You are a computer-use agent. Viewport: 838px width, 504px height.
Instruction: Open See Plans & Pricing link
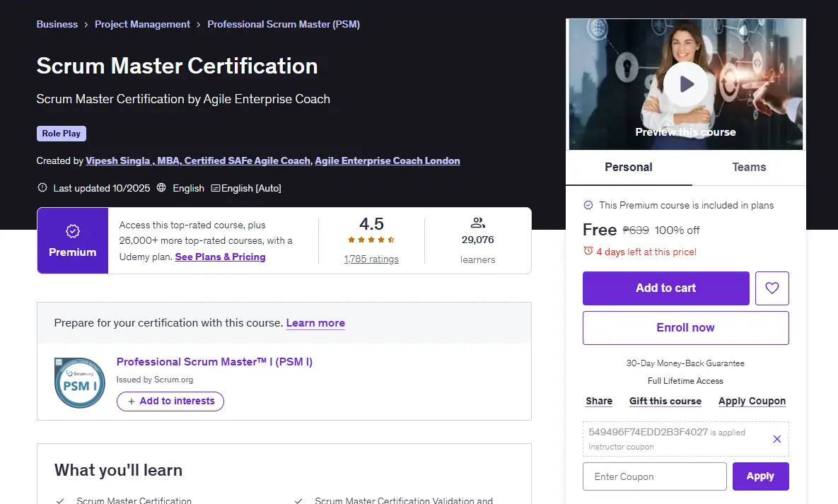220,257
